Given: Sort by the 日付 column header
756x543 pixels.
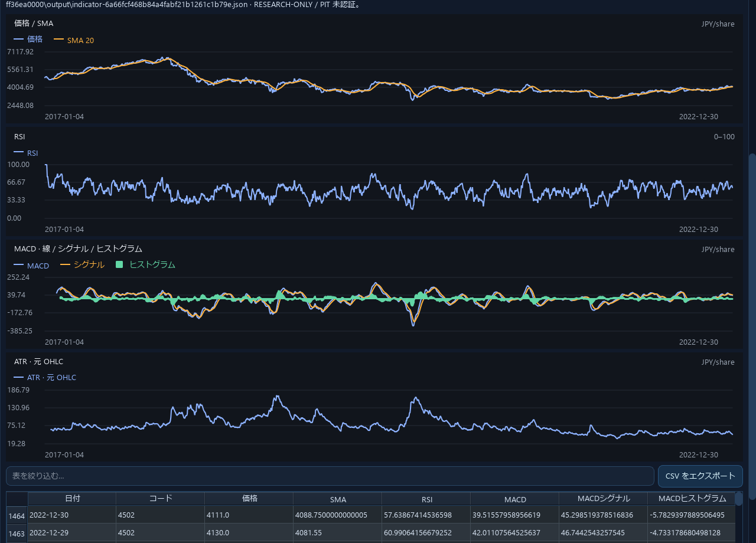Looking at the screenshot, I should 72,499.
